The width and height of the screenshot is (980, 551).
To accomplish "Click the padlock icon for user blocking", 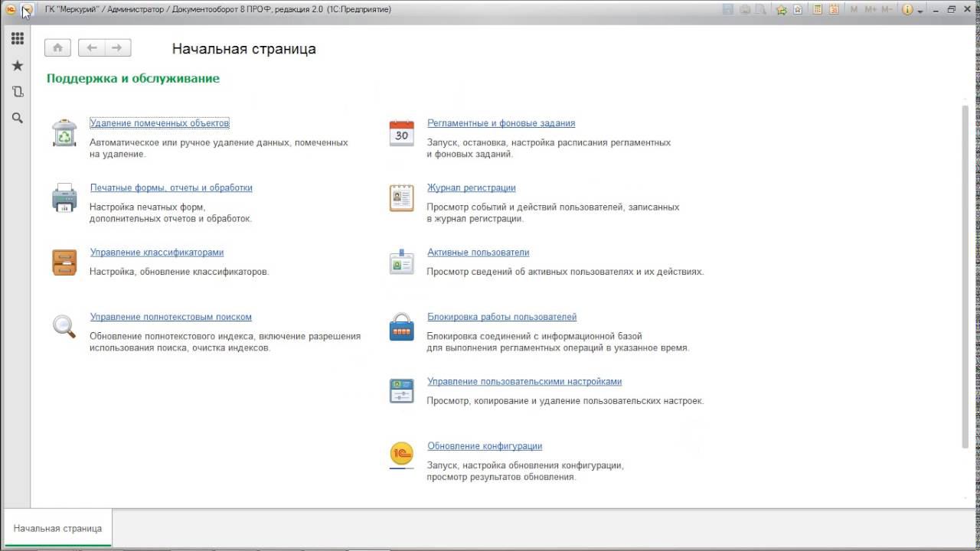I will [x=401, y=327].
